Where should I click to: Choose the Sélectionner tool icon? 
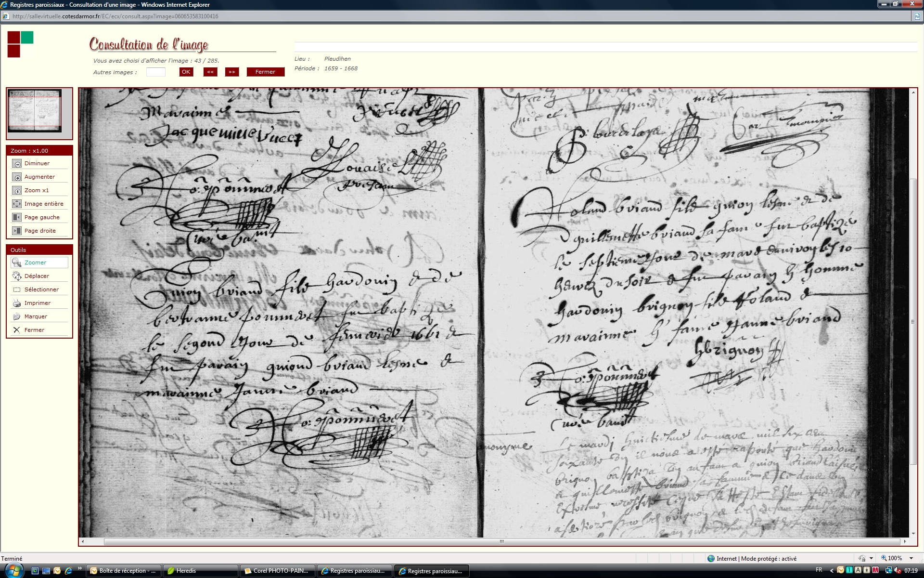point(17,289)
